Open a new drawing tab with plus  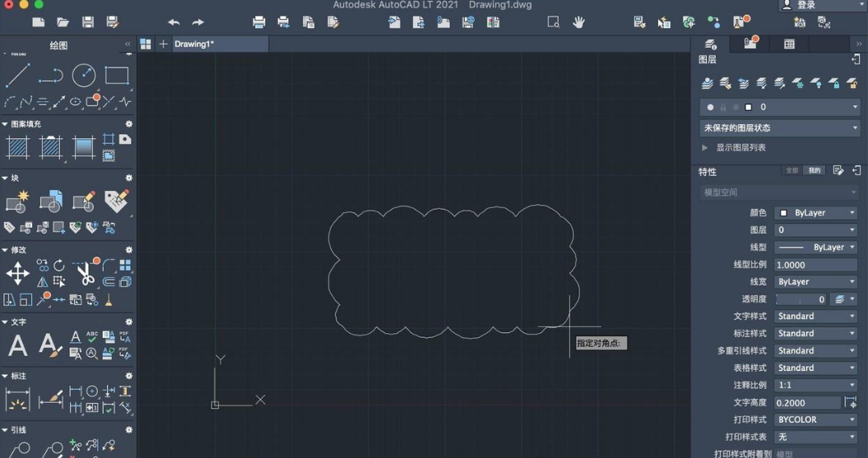163,44
